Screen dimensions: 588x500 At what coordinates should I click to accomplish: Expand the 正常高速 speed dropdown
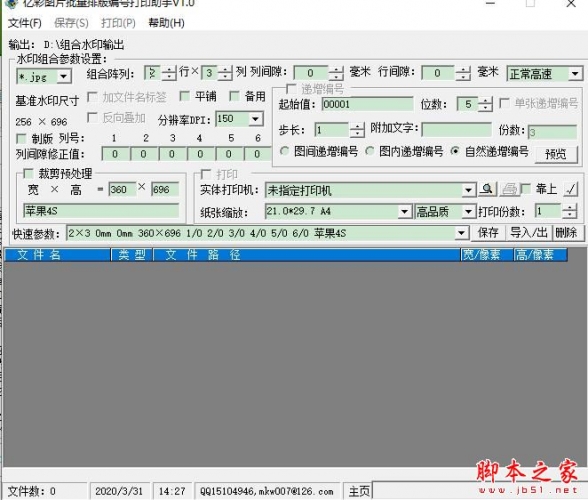575,74
